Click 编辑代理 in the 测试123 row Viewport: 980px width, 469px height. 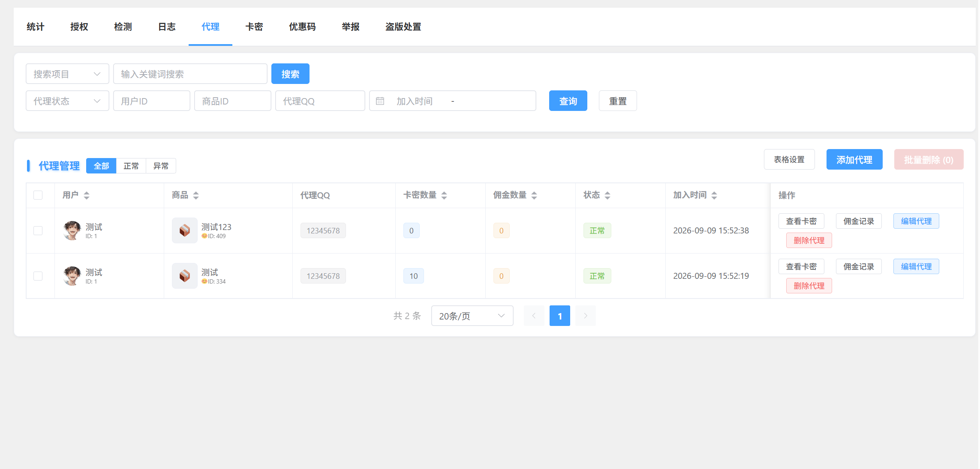pyautogui.click(x=916, y=221)
